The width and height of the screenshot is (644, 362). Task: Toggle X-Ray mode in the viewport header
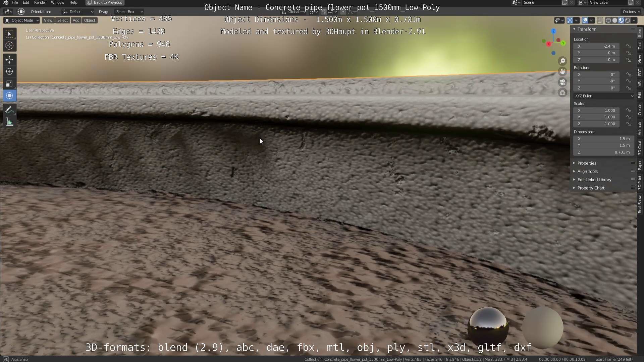pos(600,20)
